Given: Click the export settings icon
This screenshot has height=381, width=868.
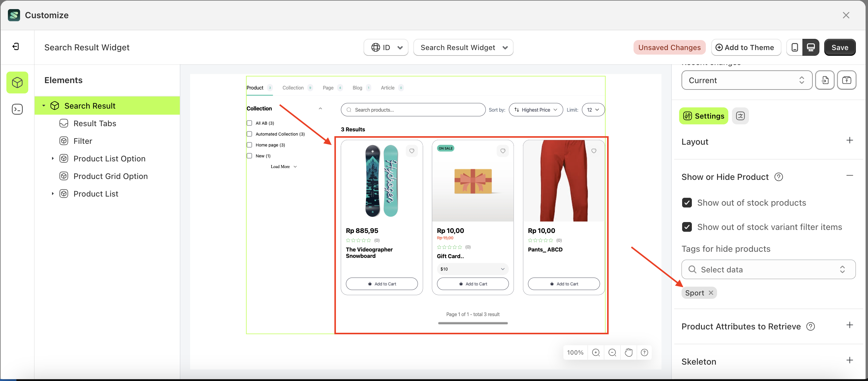Looking at the screenshot, I should (846, 80).
